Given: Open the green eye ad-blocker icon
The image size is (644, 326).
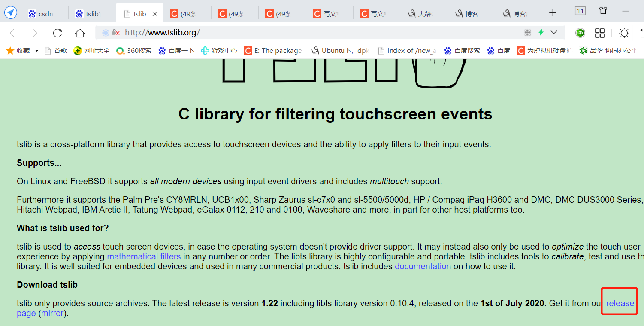Looking at the screenshot, I should (580, 32).
